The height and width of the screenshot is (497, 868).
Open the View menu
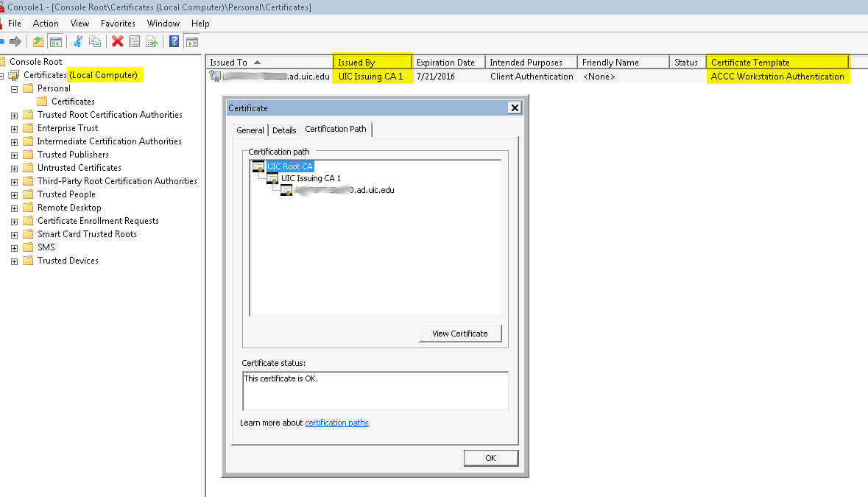80,24
